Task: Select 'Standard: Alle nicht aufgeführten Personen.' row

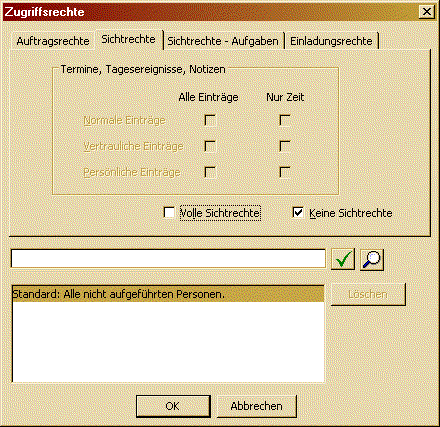Action: [x=168, y=294]
